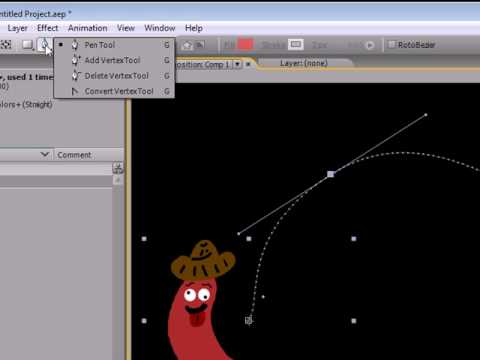The image size is (480, 360).
Task: Click the top-center layer bounding handle
Action: tap(249, 239)
